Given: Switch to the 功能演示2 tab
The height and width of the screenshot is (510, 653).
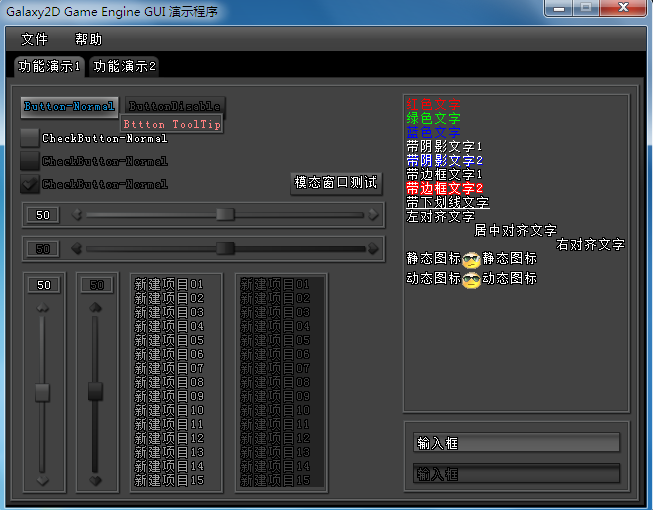Looking at the screenshot, I should click(125, 67).
